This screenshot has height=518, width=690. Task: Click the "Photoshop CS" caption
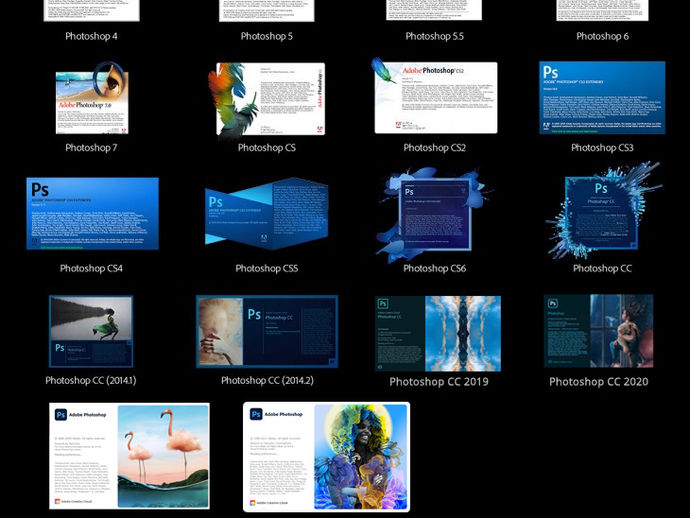267,148
